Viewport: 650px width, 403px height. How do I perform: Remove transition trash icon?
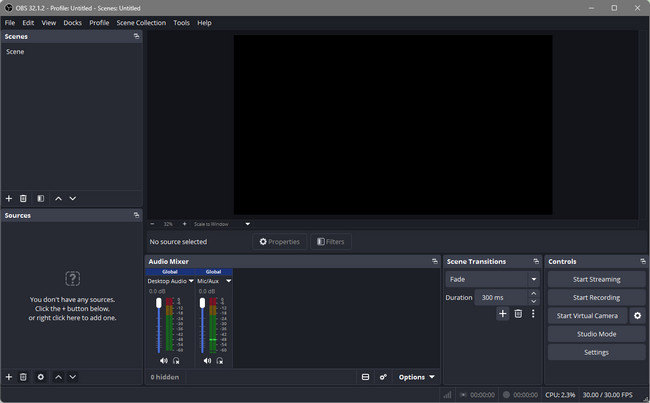(x=518, y=313)
